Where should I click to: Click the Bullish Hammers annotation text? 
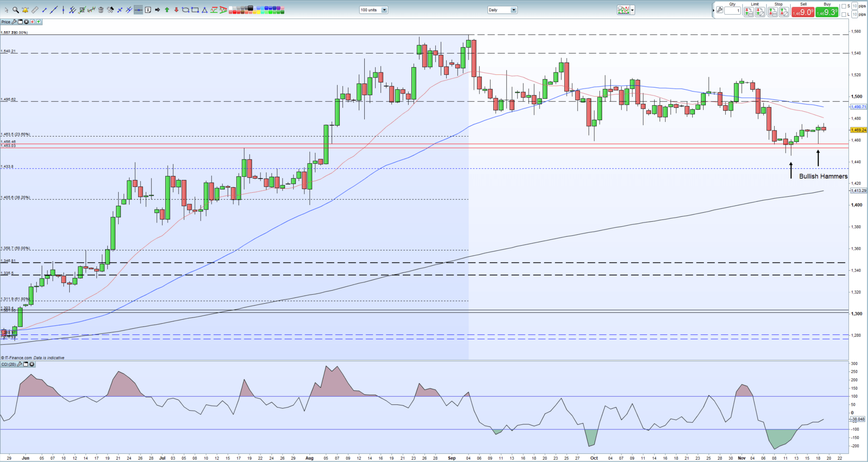[823, 176]
